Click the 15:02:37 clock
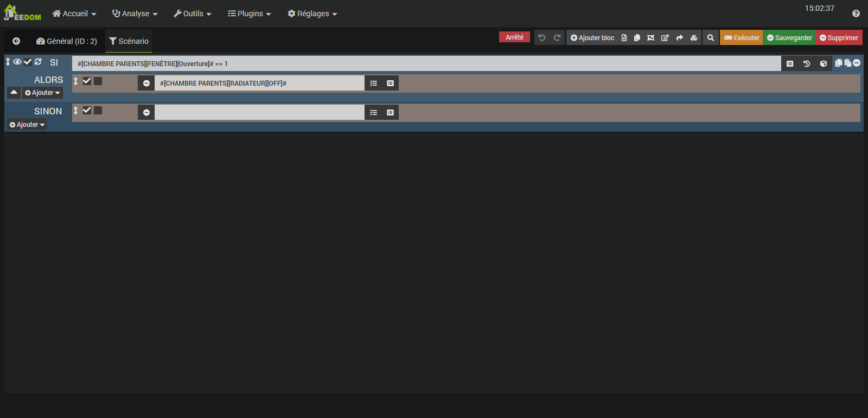868x418 pixels. pyautogui.click(x=819, y=8)
